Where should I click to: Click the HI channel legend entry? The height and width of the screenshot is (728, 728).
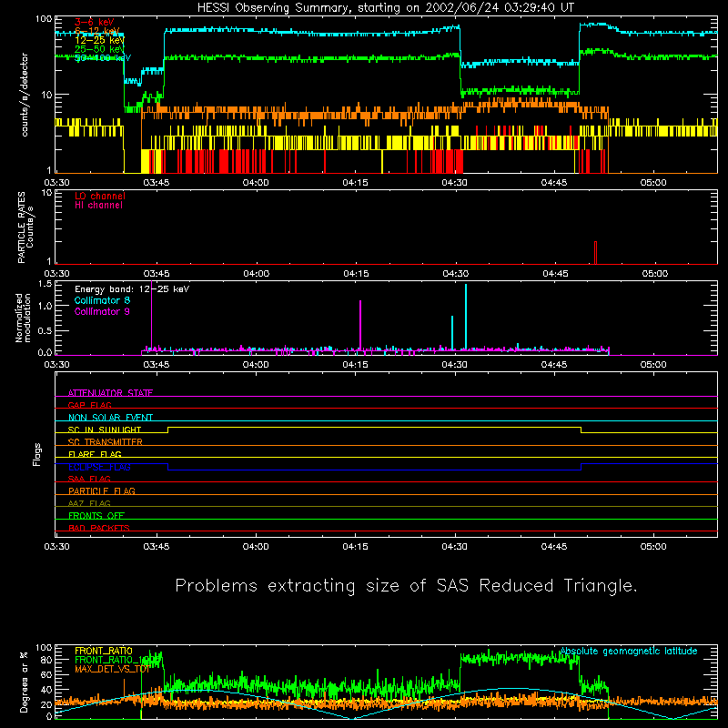coord(98,206)
